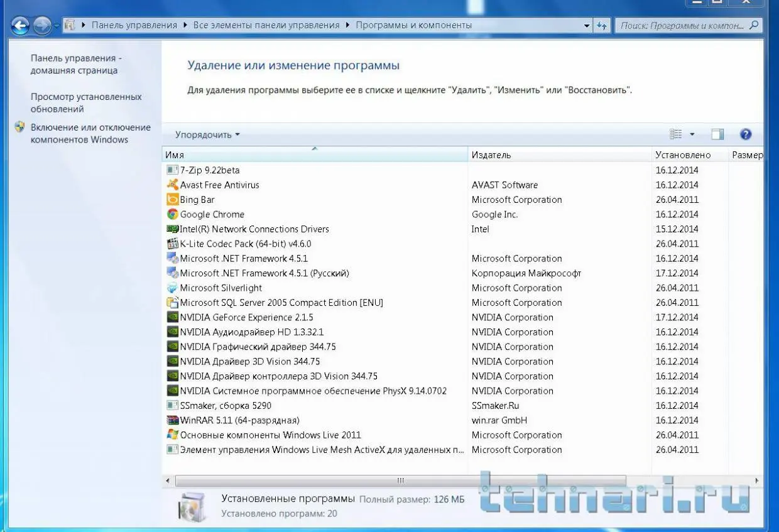Click the search magnifier icon
The image size is (779, 532).
754,26
